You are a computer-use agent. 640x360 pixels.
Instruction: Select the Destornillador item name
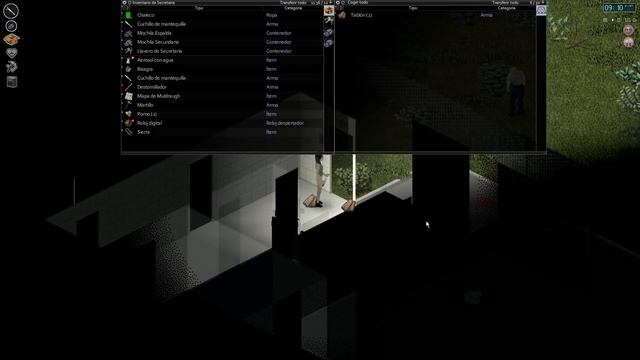coord(152,87)
